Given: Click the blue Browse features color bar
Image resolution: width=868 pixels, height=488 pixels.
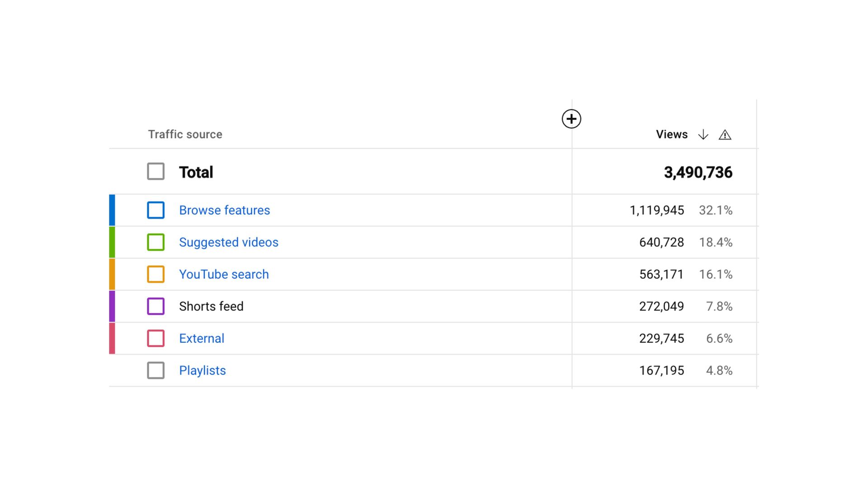Looking at the screenshot, I should click(x=112, y=210).
